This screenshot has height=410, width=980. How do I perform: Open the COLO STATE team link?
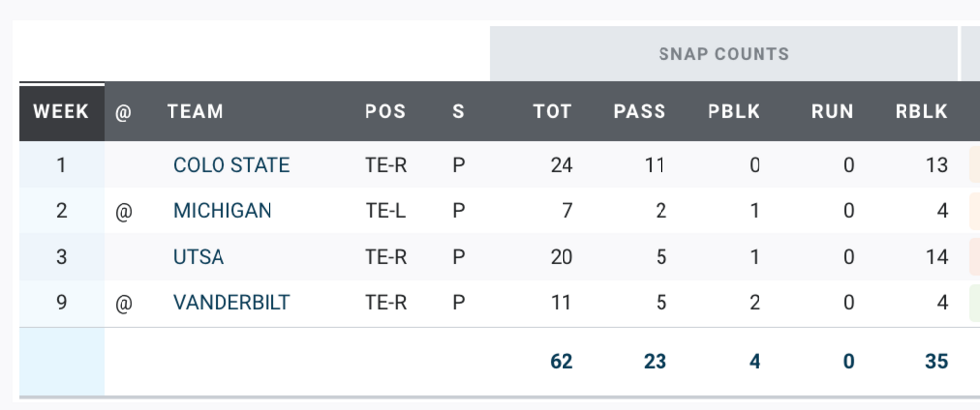231,165
